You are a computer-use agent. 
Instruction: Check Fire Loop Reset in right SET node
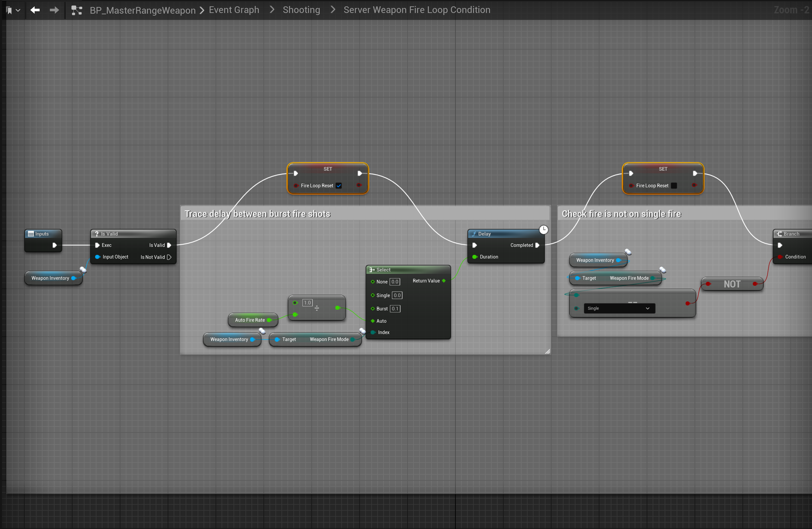click(674, 186)
